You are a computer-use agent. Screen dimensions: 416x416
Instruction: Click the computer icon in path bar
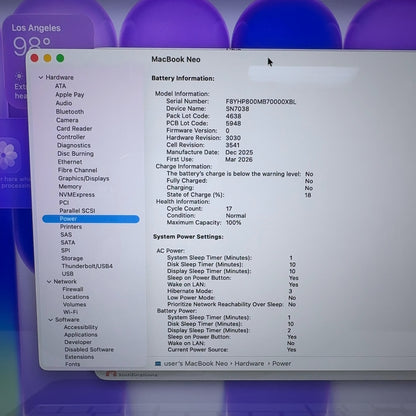point(158,364)
